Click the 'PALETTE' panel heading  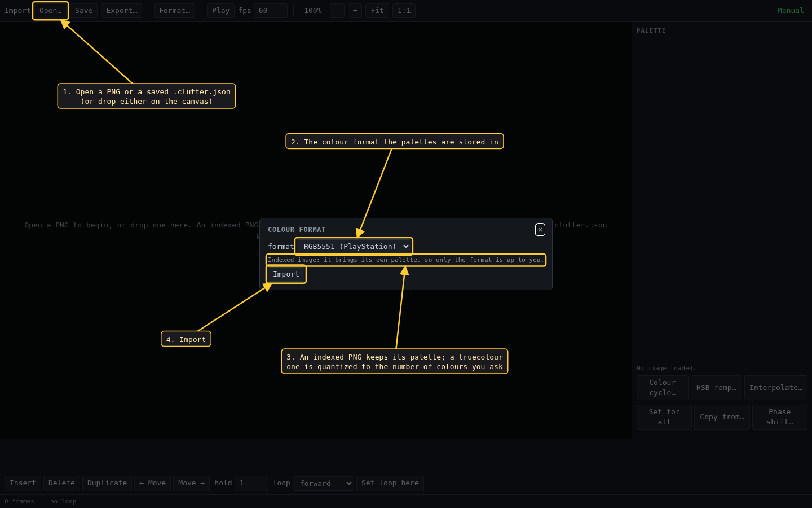[x=651, y=30]
